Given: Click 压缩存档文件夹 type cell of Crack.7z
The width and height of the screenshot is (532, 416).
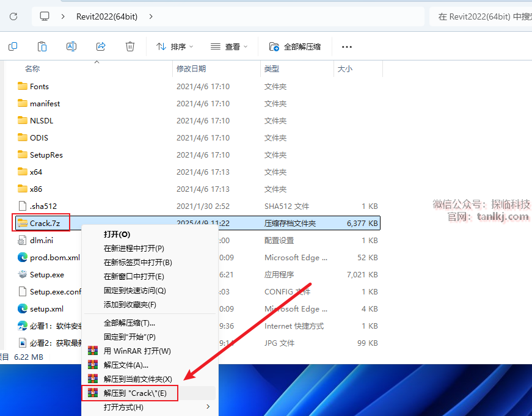Looking at the screenshot, I should pos(290,223).
